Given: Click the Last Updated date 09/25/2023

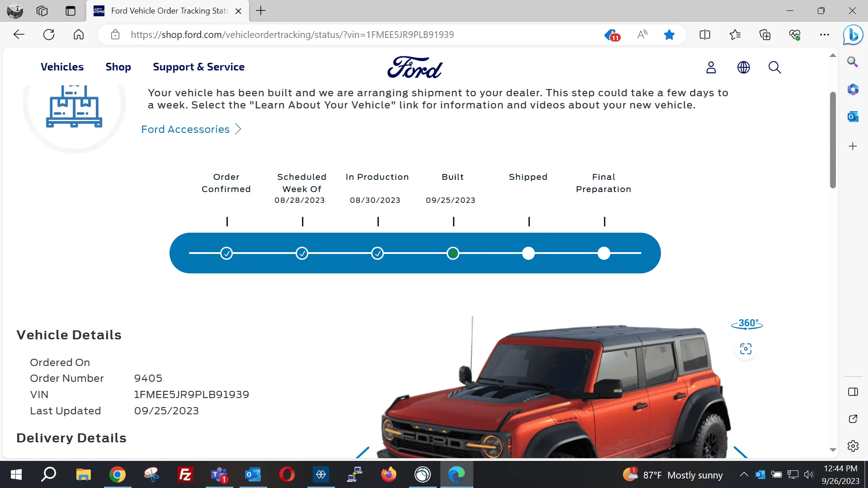Looking at the screenshot, I should coord(166,411).
